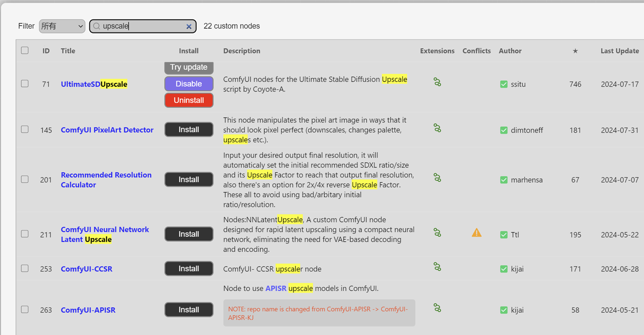Click the green verified badge next to Ttl
Viewport: 644px width, 335px height.
[504, 235]
